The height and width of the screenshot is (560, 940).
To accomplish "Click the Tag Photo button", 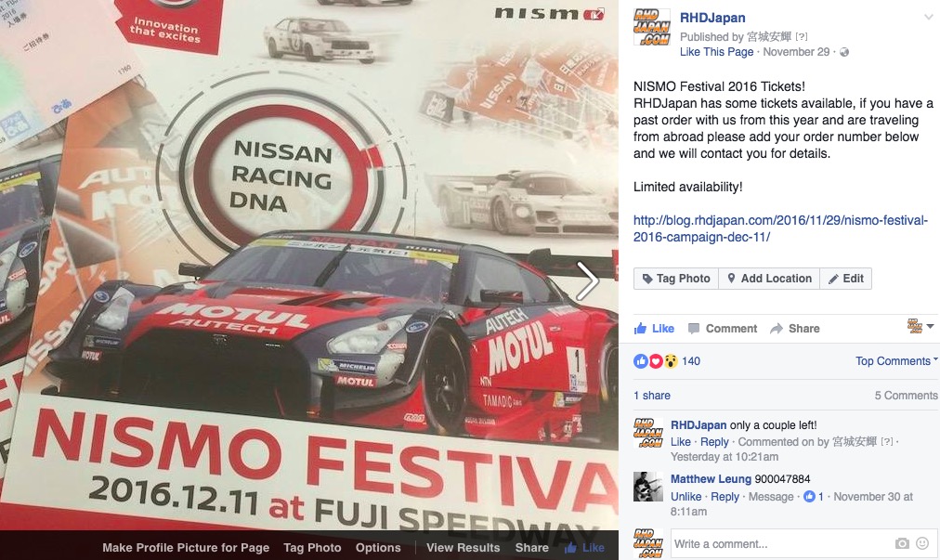I will pos(676,279).
